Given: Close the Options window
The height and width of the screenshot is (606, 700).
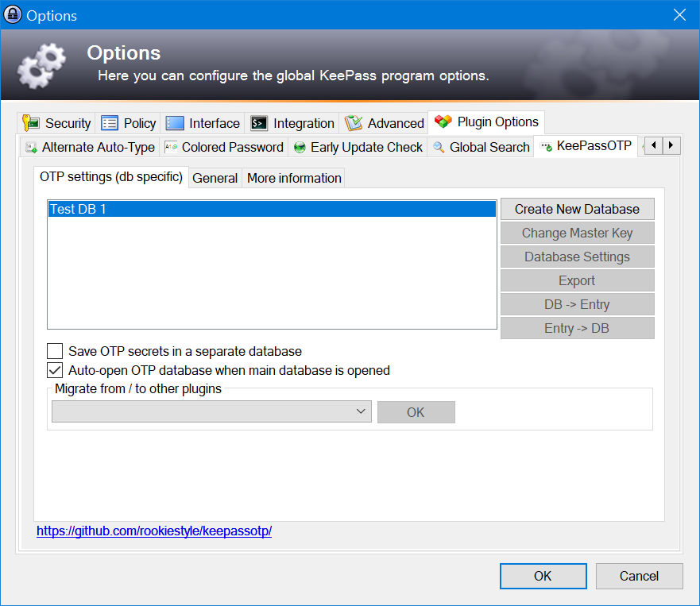Looking at the screenshot, I should pos(679,15).
